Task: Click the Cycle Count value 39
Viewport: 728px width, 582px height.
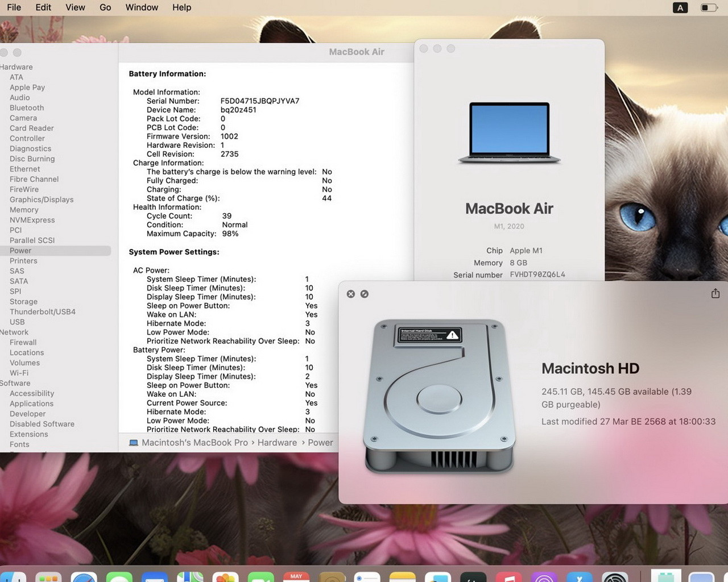Action: click(226, 216)
